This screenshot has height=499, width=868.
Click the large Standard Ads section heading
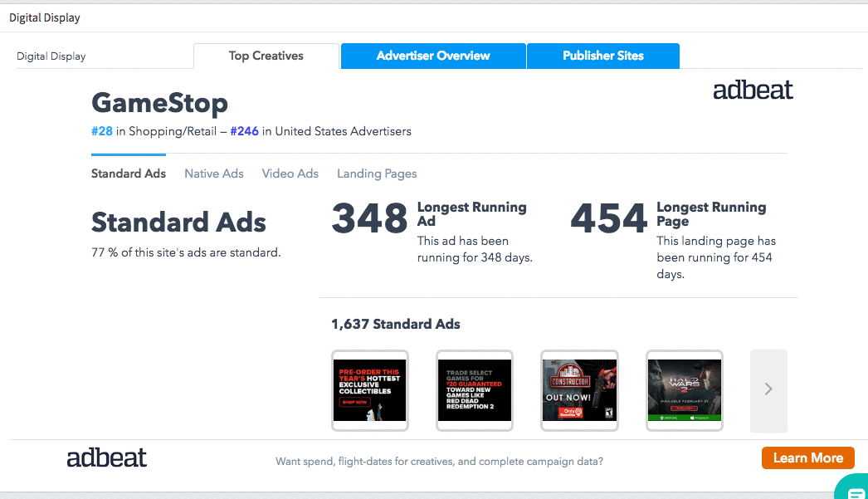point(178,222)
